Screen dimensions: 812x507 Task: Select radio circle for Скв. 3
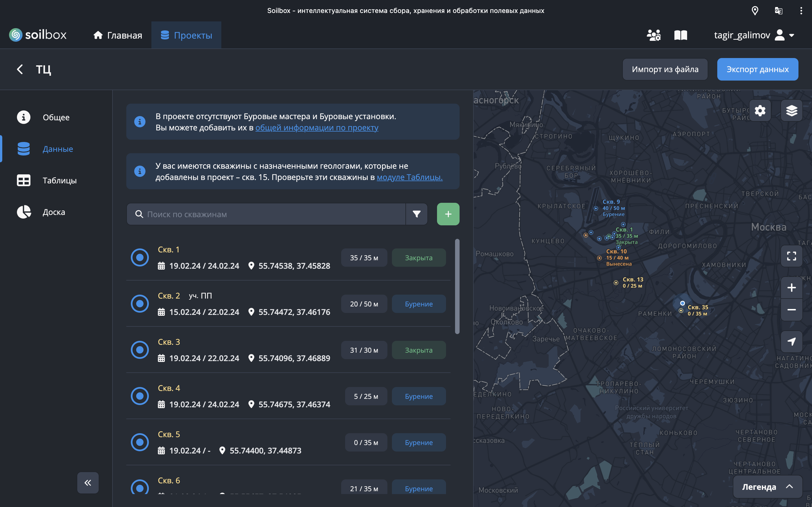coord(140,350)
